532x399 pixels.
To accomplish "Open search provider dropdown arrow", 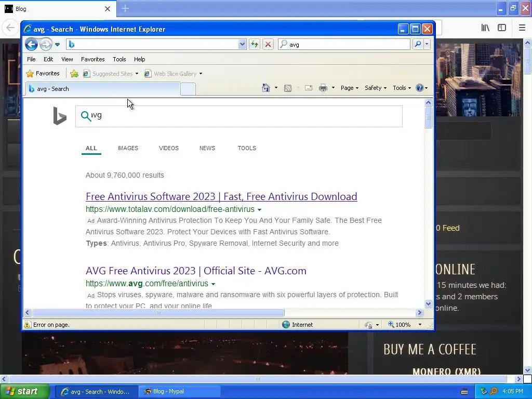I will pos(427,44).
